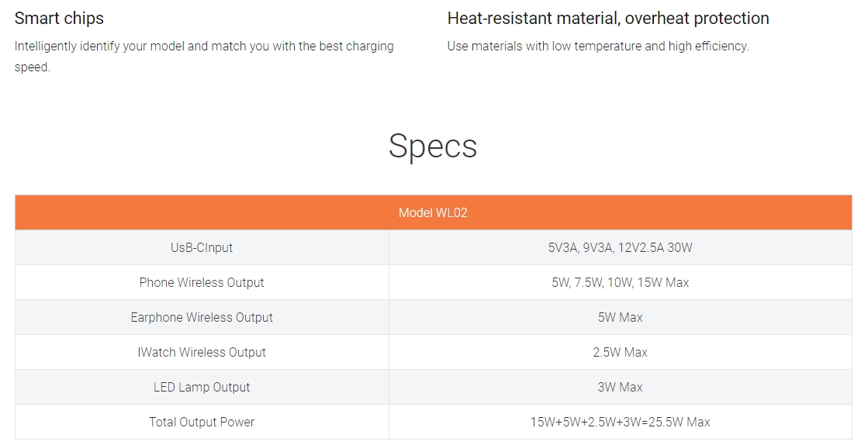Image resolution: width=868 pixels, height=445 pixels.
Task: Select the "5W, 7.5W, 10W, 15W Max" value
Action: [x=620, y=283]
